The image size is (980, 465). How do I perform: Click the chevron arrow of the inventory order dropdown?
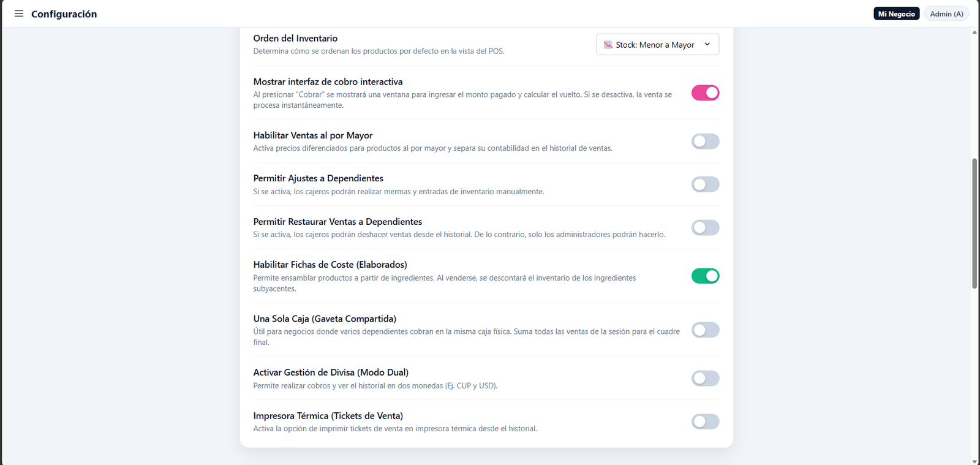click(707, 44)
